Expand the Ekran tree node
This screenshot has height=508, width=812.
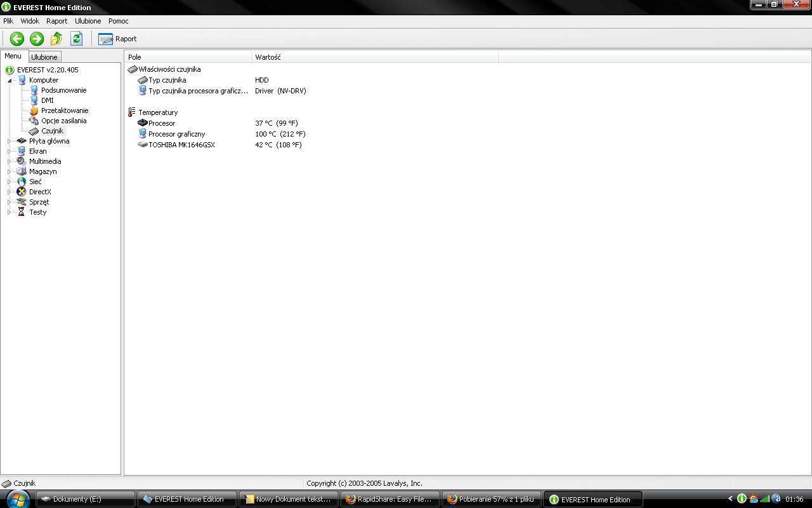10,151
